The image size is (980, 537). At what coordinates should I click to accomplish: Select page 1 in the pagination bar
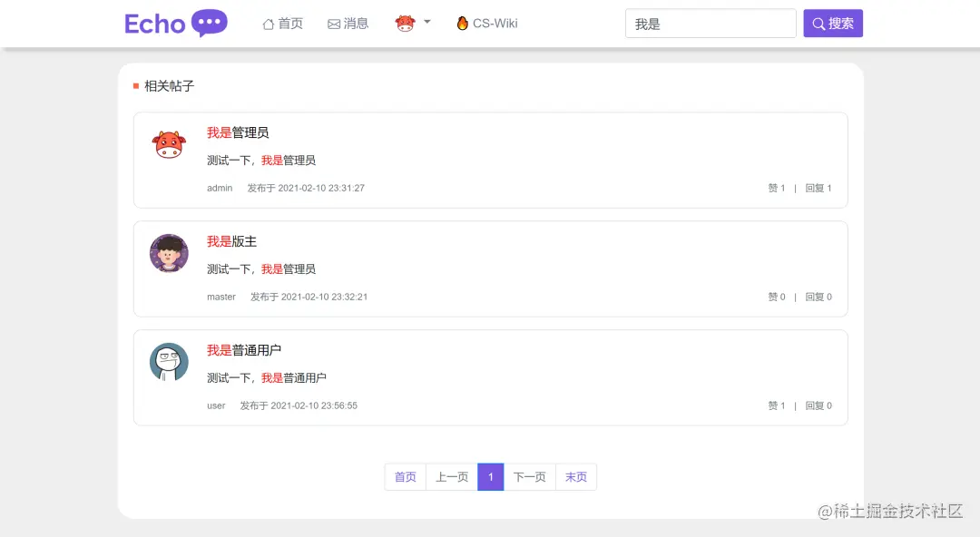click(490, 476)
